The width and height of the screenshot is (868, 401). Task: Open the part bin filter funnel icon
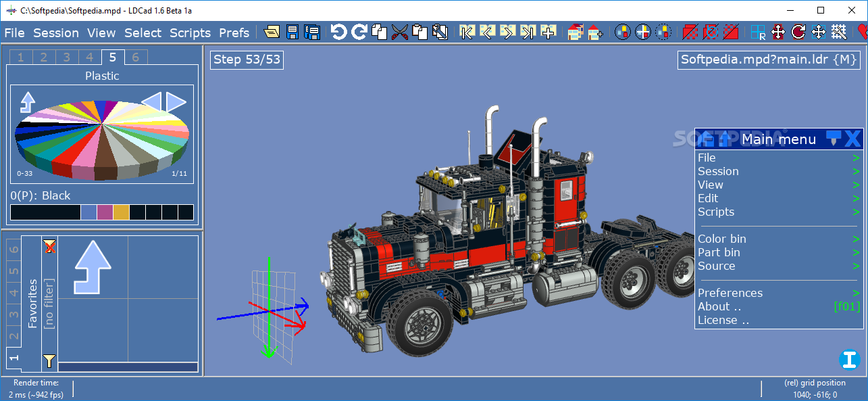[49, 360]
